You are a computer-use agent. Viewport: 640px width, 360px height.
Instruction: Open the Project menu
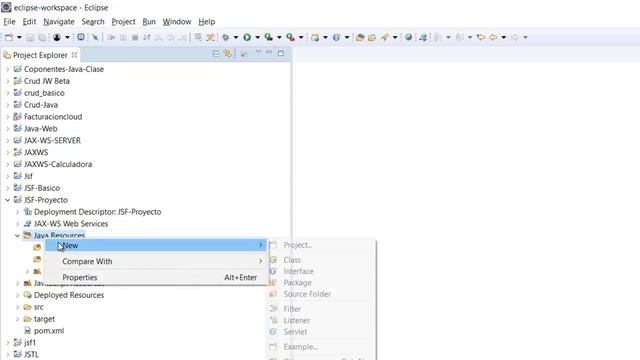click(x=123, y=22)
